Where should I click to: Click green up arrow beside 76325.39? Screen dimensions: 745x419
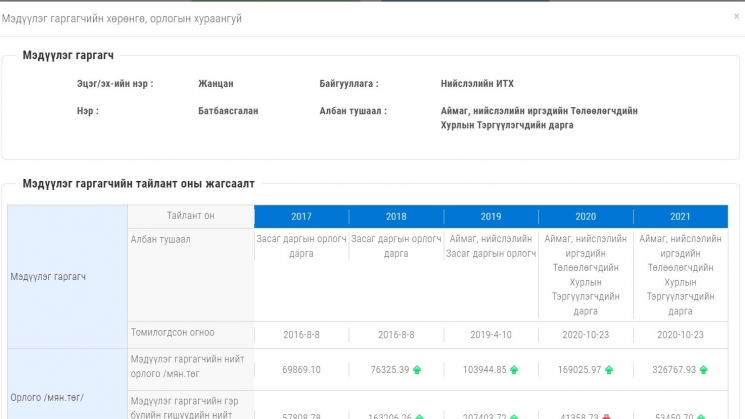[417, 370]
